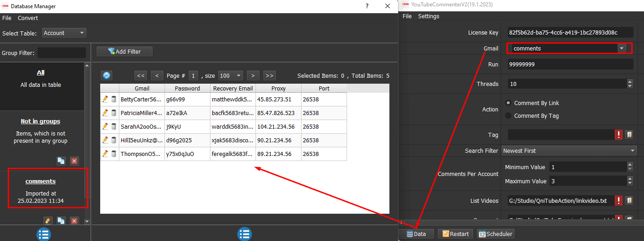Go to next page with > button
The image size is (644, 241).
(x=253, y=75)
